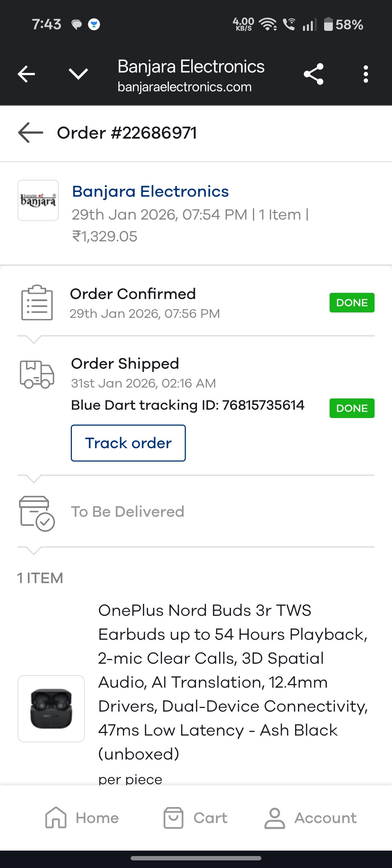Image resolution: width=392 pixels, height=868 pixels.
Task: Tap the share icon
Action: coord(314,74)
